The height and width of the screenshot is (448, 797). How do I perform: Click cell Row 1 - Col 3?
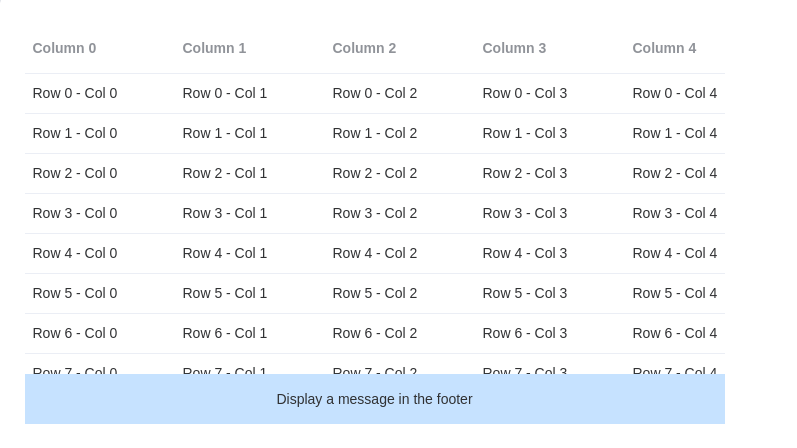pos(525,133)
